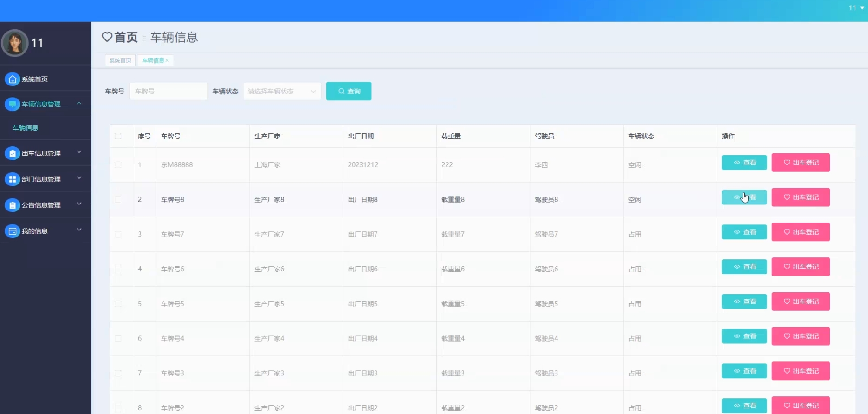Image resolution: width=868 pixels, height=414 pixels.
Task: Click 查看 for 车牌号4 row
Action: coord(744,336)
